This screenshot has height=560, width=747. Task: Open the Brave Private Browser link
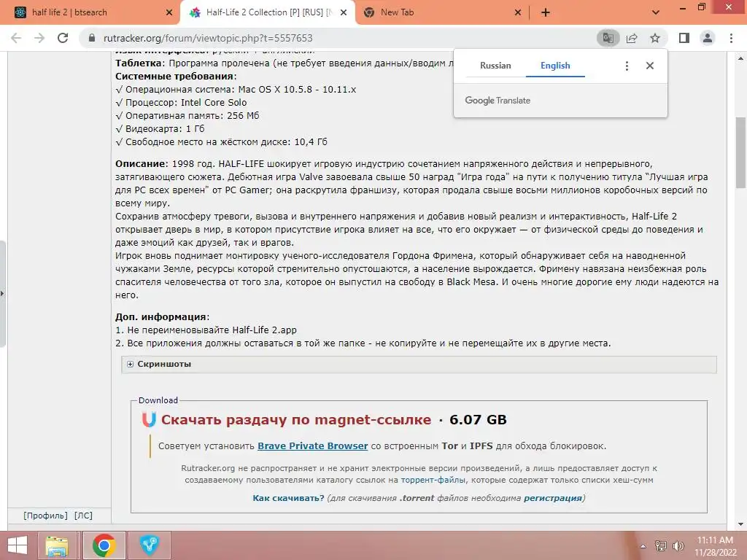[312, 446]
